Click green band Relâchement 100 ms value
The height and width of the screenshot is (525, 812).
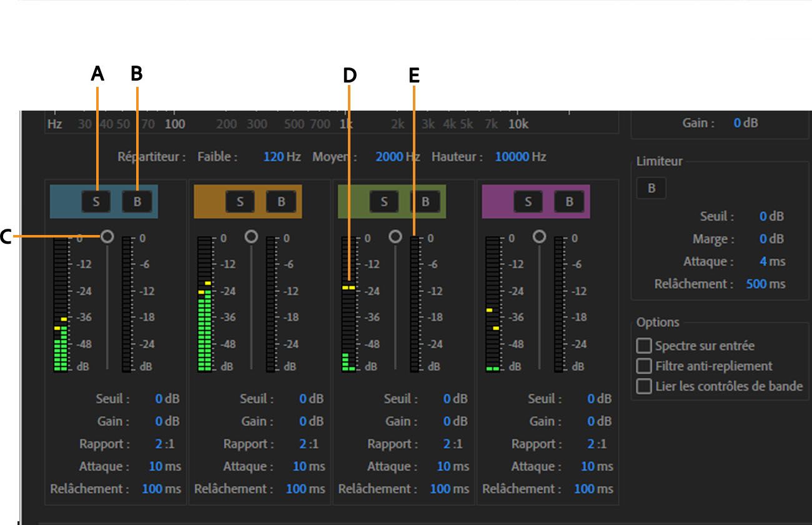pyautogui.click(x=450, y=489)
